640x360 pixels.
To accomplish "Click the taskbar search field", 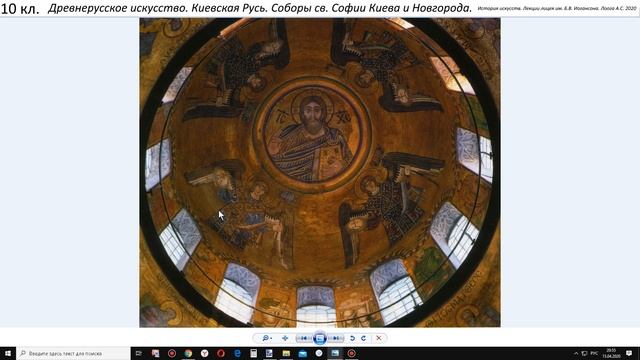I will [x=73, y=353].
